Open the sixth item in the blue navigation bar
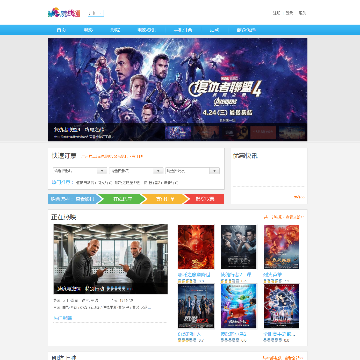Screen dimensions: 360x360 (x=214, y=30)
